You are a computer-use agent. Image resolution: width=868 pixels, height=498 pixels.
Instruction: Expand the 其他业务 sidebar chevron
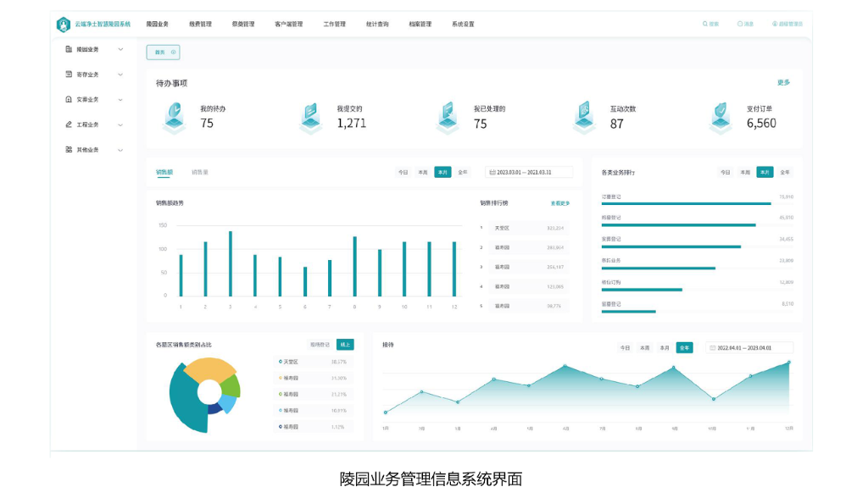120,150
